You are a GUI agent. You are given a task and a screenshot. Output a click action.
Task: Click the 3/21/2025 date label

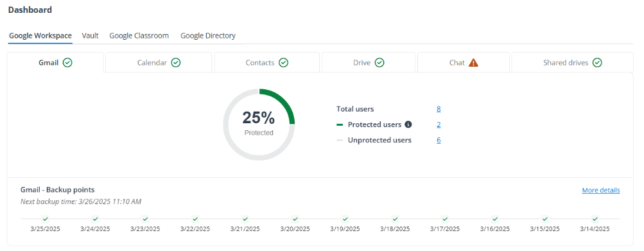(245, 229)
